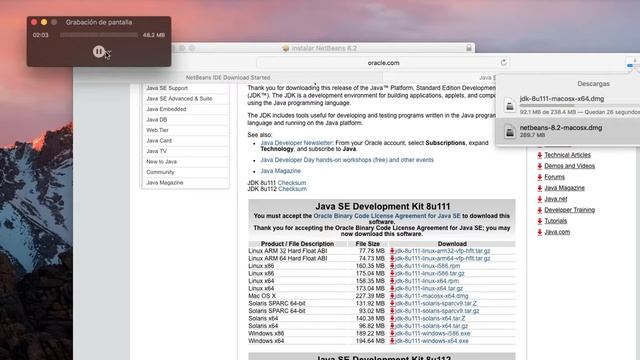This screenshot has width=640, height=360.
Task: Switch to NetBeans IDE Download Started tab
Action: (x=228, y=78)
